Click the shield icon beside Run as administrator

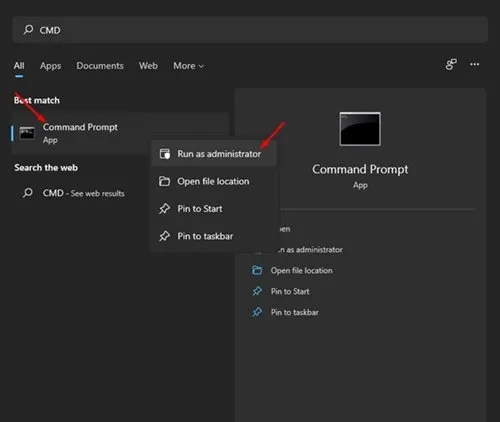pyautogui.click(x=165, y=154)
